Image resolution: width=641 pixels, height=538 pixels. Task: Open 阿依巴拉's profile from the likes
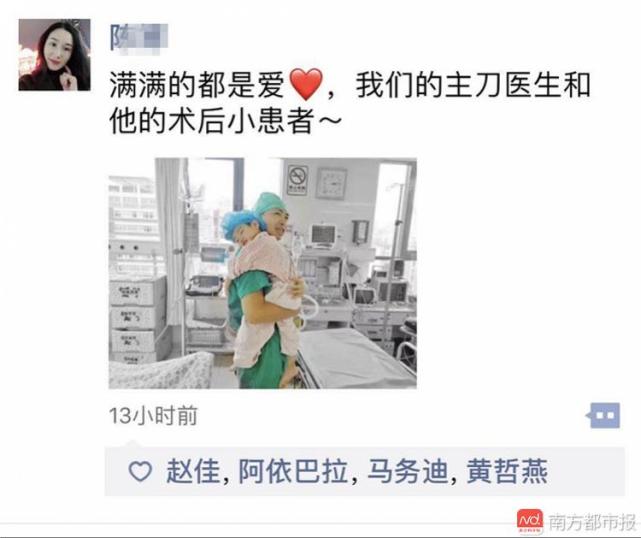coord(293,471)
